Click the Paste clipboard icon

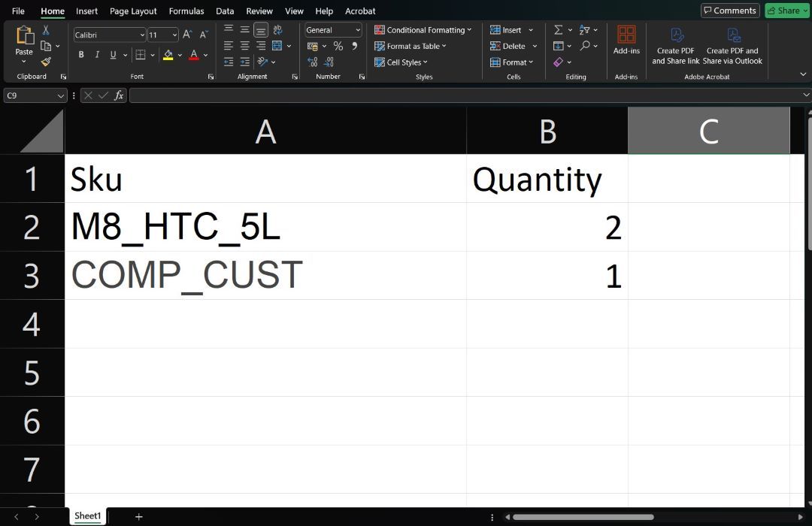pyautogui.click(x=24, y=35)
